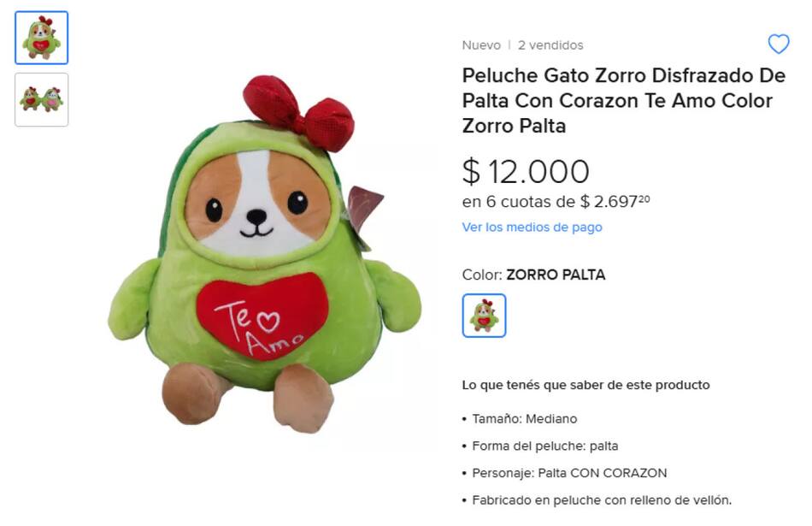Click the red 'Te Amo' heart on plush
The width and height of the screenshot is (812, 526).
click(262, 316)
